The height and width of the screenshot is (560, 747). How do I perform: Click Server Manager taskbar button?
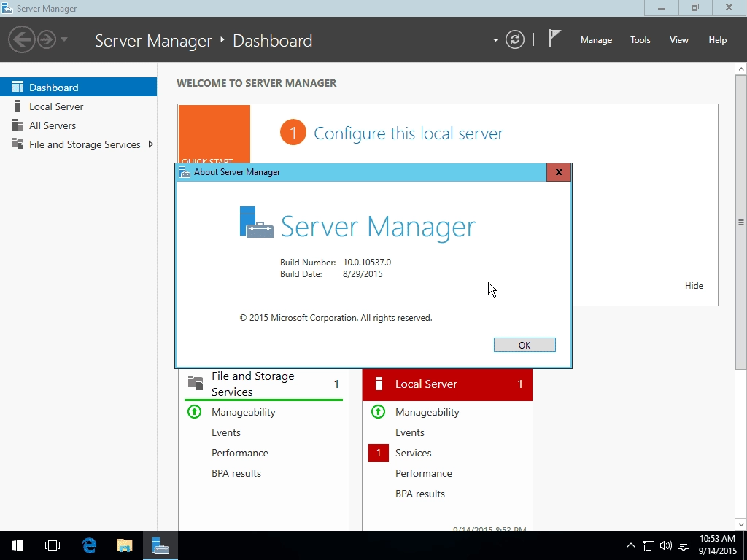(160, 545)
